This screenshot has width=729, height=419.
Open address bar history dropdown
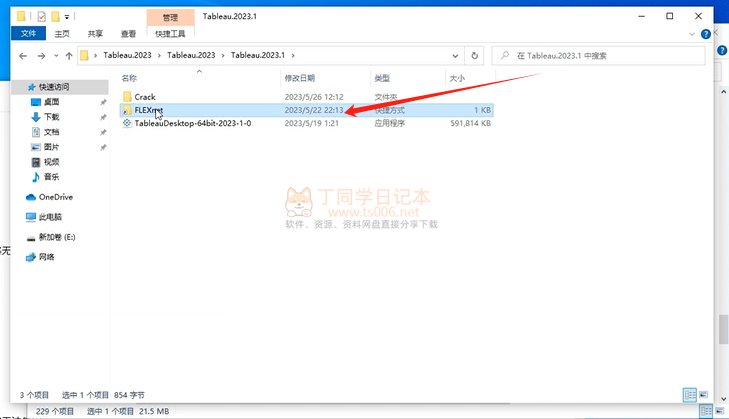455,56
